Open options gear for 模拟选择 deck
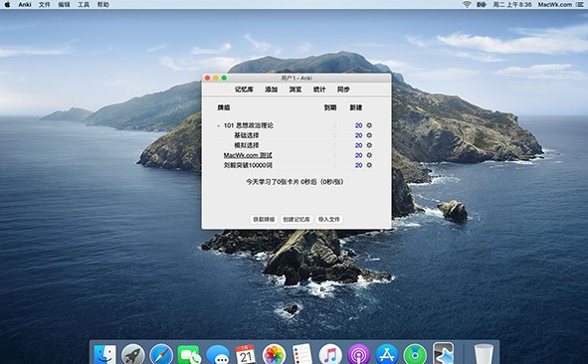 coord(369,145)
